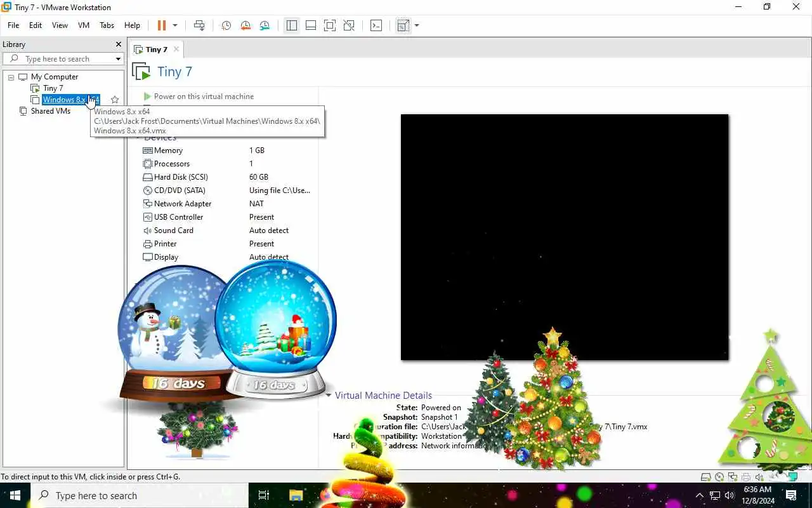The height and width of the screenshot is (508, 812).
Task: Collapse the My Computer tree node
Action: coord(11,77)
